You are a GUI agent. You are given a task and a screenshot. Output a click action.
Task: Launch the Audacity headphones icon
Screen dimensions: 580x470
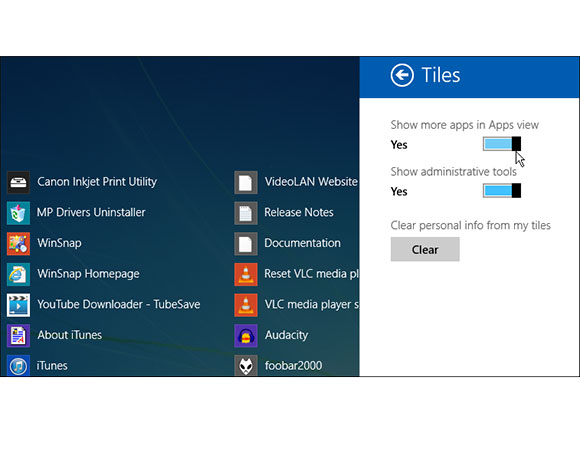pyautogui.click(x=246, y=336)
